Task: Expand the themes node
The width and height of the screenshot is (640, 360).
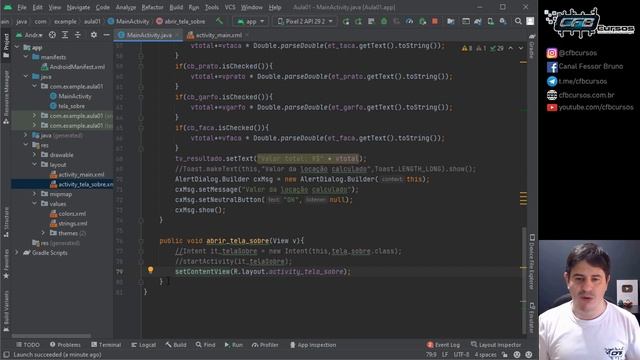Action: [x=43, y=233]
